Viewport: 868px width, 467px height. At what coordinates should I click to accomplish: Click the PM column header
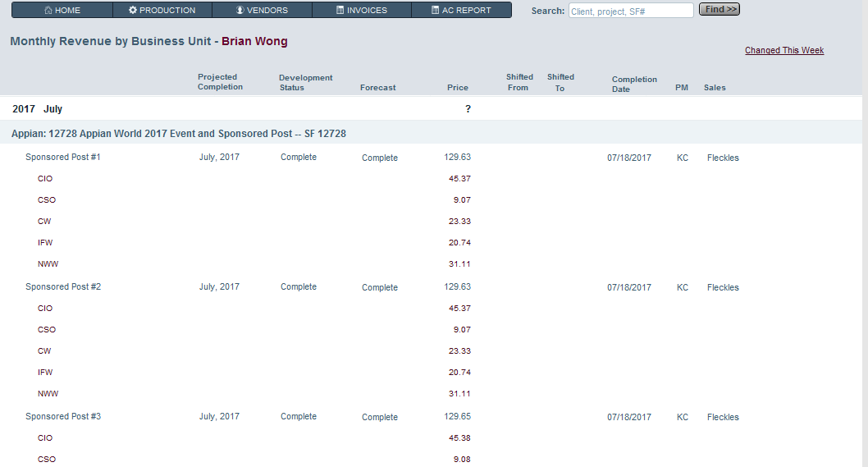[682, 88]
